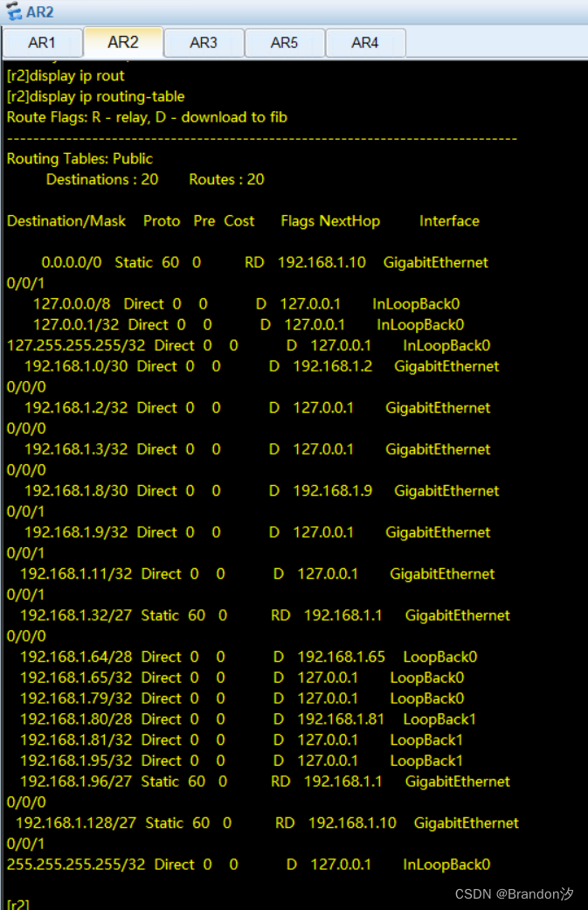
Task: Open the AR4 tab
Action: [x=364, y=43]
